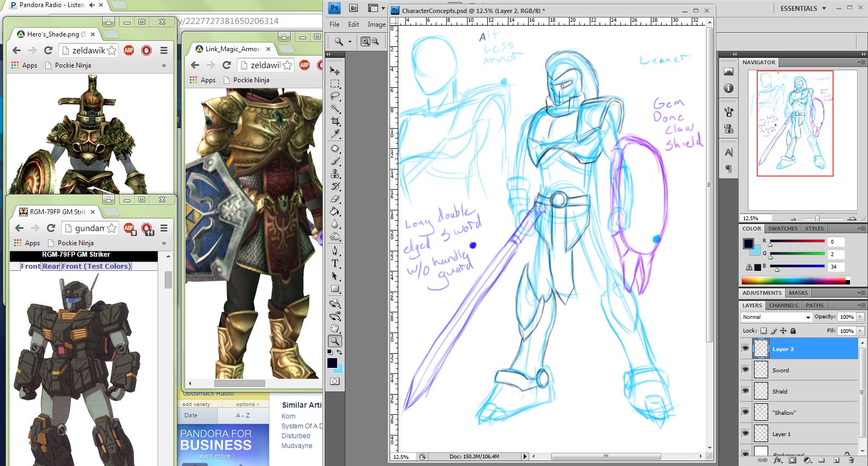This screenshot has height=466, width=868.
Task: Open the Pandora options dropdown
Action: click(x=248, y=404)
